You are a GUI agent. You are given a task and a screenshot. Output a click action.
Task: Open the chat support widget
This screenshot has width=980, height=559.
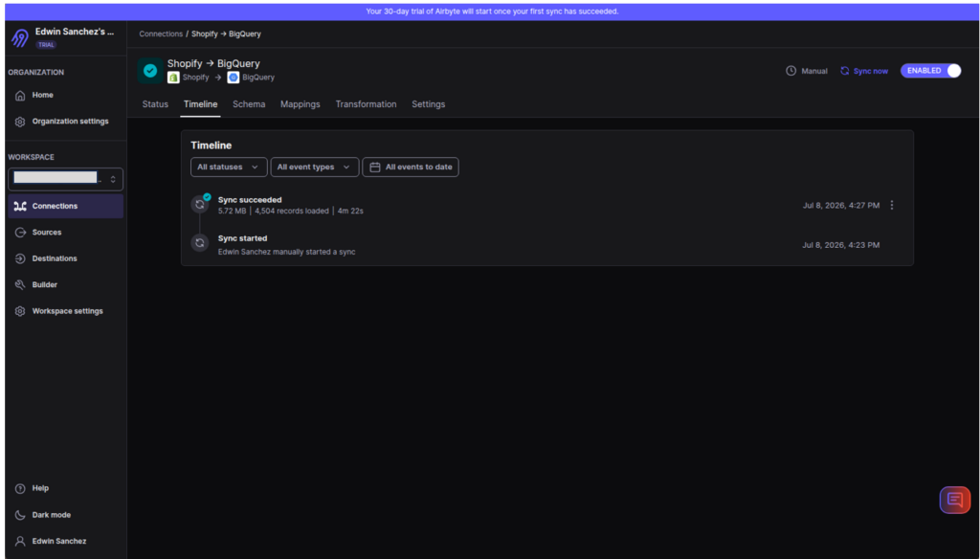click(x=955, y=500)
